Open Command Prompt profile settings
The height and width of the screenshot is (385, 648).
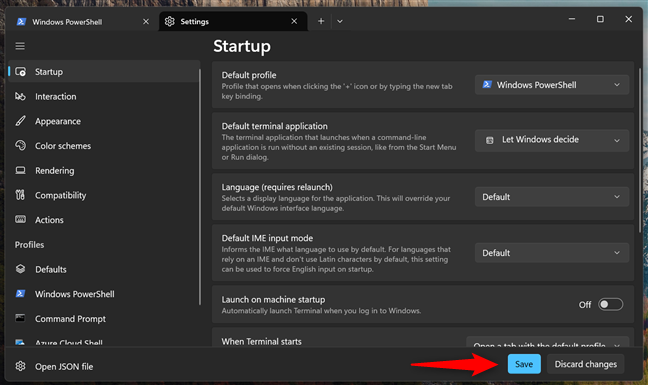[x=103, y=318]
